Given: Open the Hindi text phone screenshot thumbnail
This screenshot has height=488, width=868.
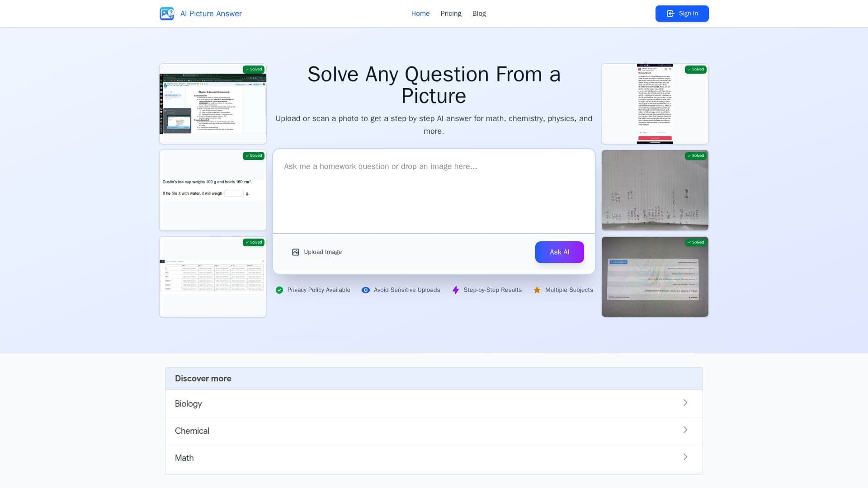Looking at the screenshot, I should [x=655, y=104].
